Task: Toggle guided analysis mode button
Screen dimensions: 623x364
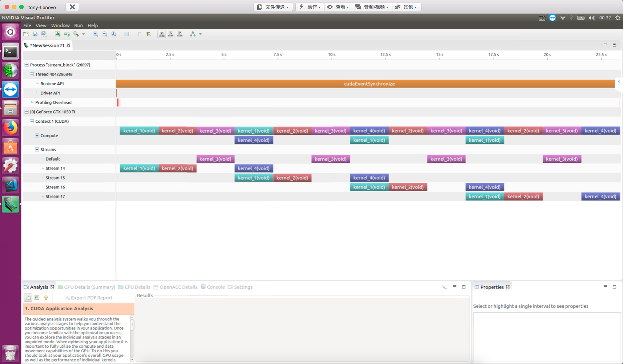Action: pos(28,298)
